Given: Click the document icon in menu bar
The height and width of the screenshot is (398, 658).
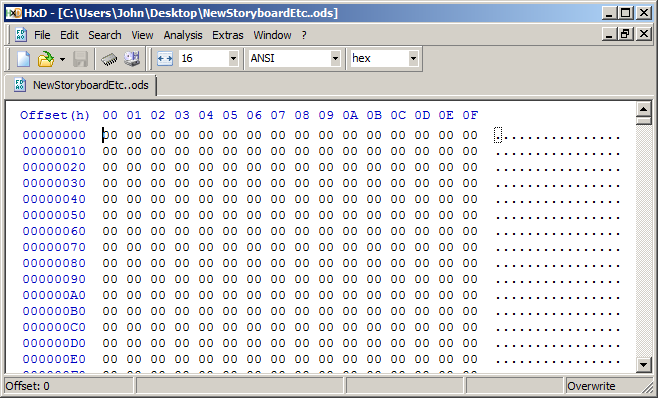Looking at the screenshot, I should [x=21, y=35].
